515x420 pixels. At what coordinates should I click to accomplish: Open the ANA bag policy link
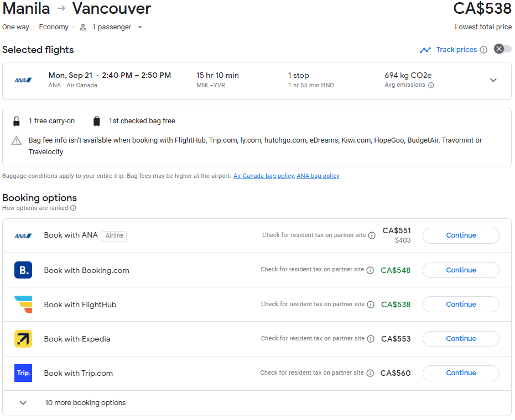pos(318,176)
